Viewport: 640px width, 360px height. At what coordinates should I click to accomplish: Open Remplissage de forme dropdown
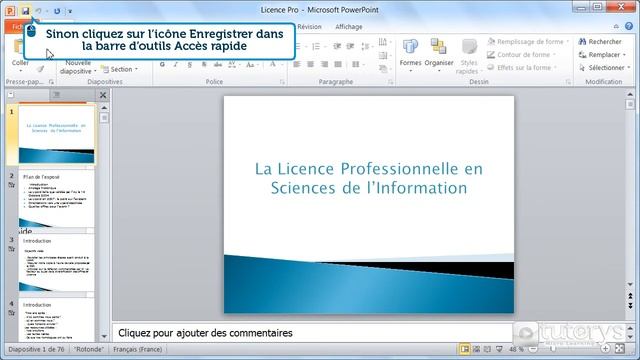pos(528,42)
